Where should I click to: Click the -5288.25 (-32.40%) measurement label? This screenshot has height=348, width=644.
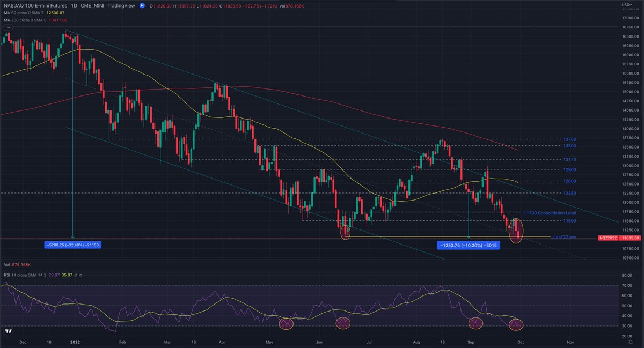pos(74,245)
